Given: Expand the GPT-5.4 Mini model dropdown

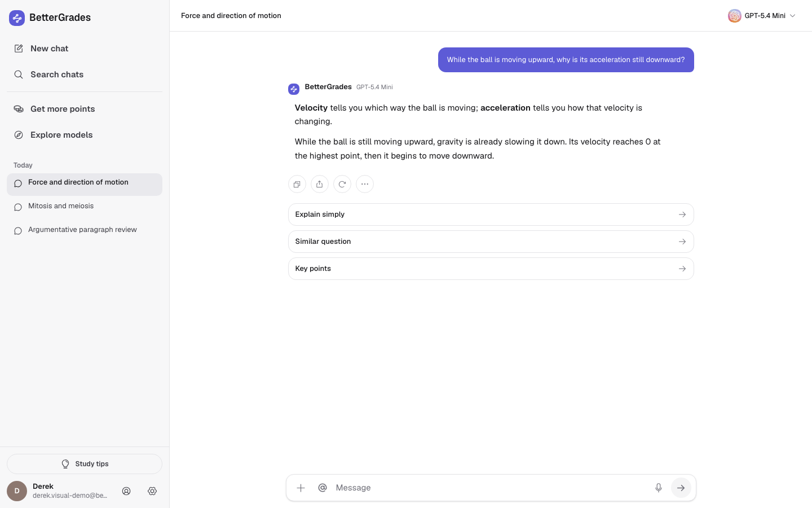Looking at the screenshot, I should [762, 16].
